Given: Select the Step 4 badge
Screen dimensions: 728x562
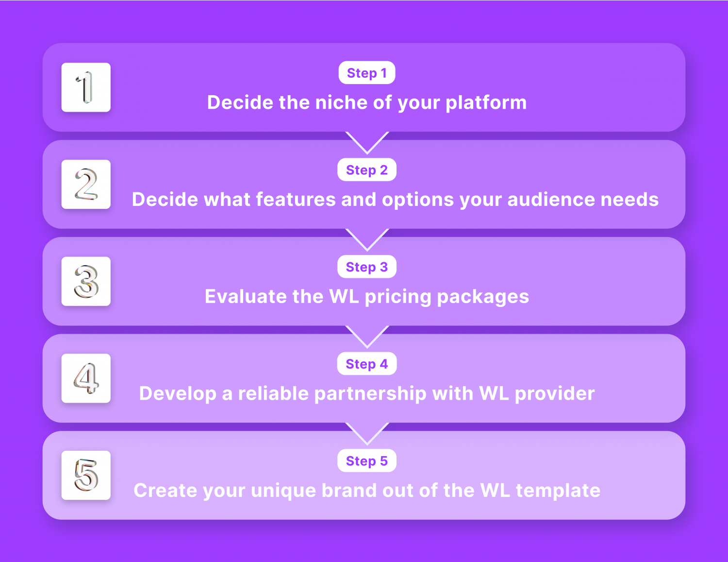Looking at the screenshot, I should pyautogui.click(x=367, y=364).
